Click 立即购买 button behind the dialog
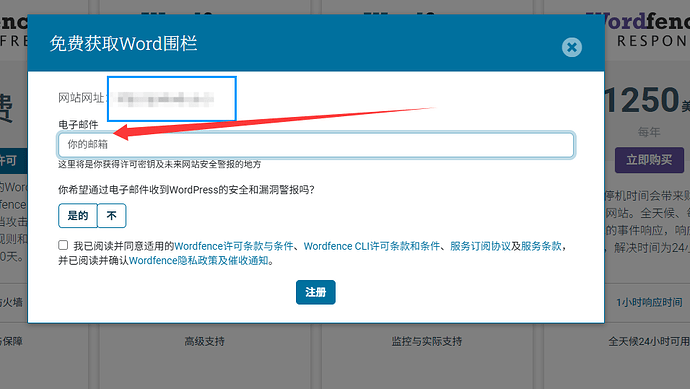The image size is (690, 389). [649, 160]
